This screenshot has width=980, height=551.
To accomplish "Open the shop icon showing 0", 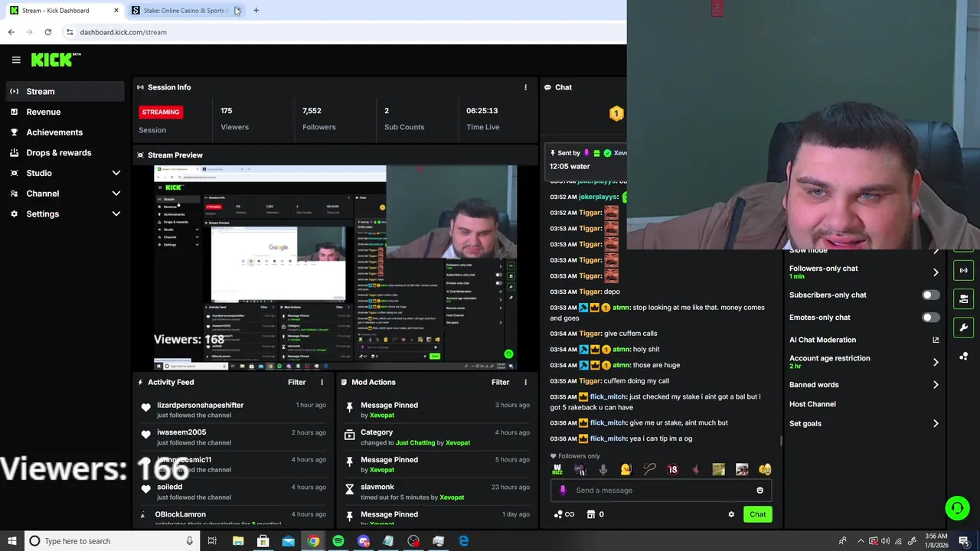I will click(x=595, y=514).
